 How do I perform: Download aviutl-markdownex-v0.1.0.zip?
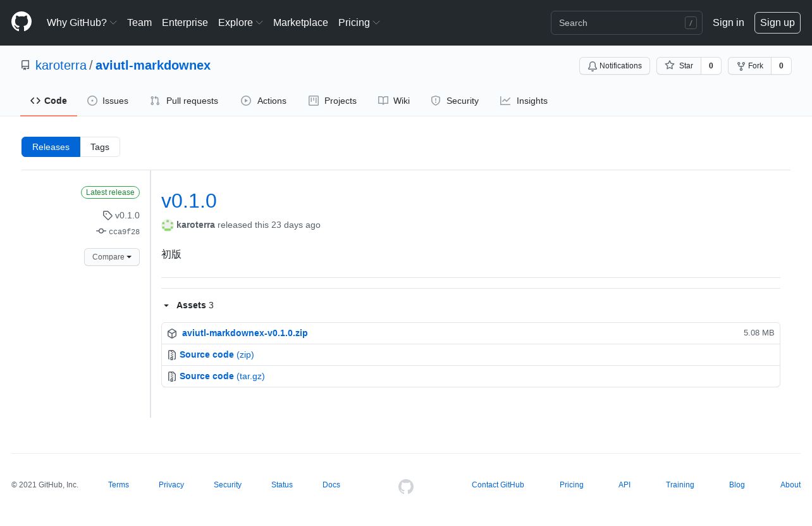point(245,333)
